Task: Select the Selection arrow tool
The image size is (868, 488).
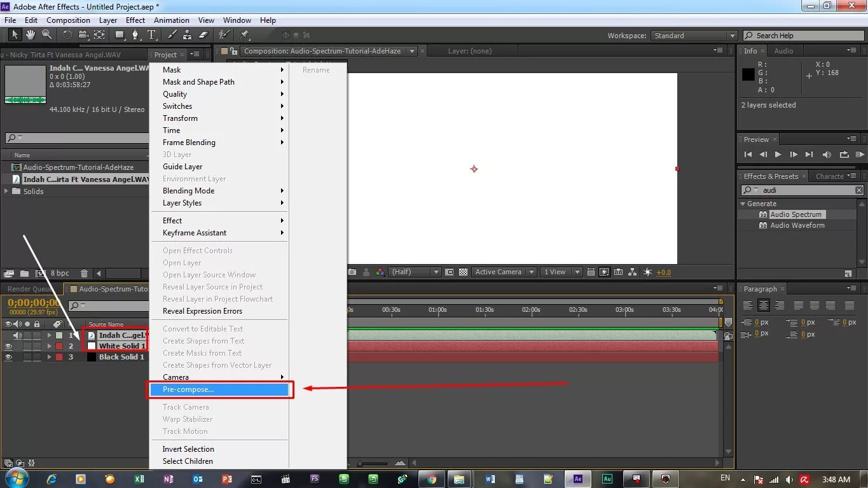Action: click(x=15, y=34)
